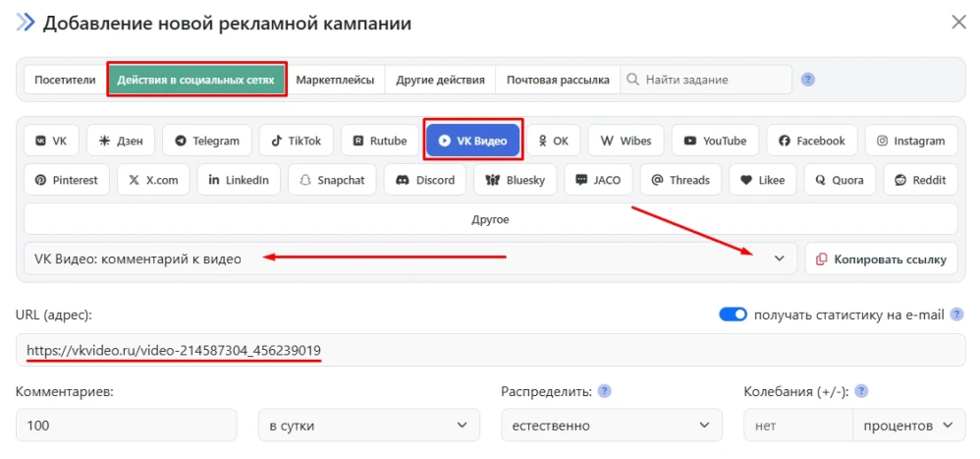
Task: Click help icon beside Распределить label
Action: tap(605, 391)
